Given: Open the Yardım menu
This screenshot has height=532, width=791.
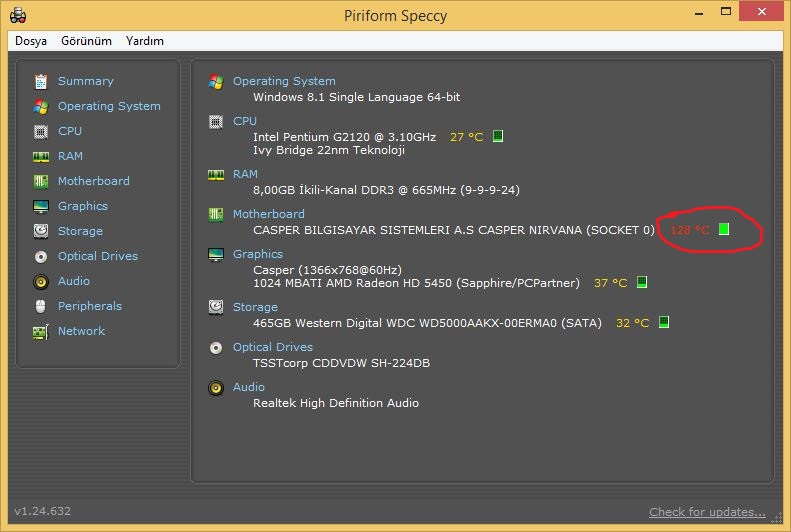Looking at the screenshot, I should 144,41.
